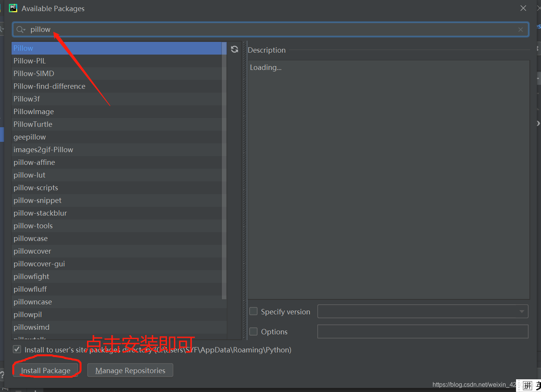This screenshot has width=541, height=392.
Task: Click the search magnifier icon
Action: point(20,30)
